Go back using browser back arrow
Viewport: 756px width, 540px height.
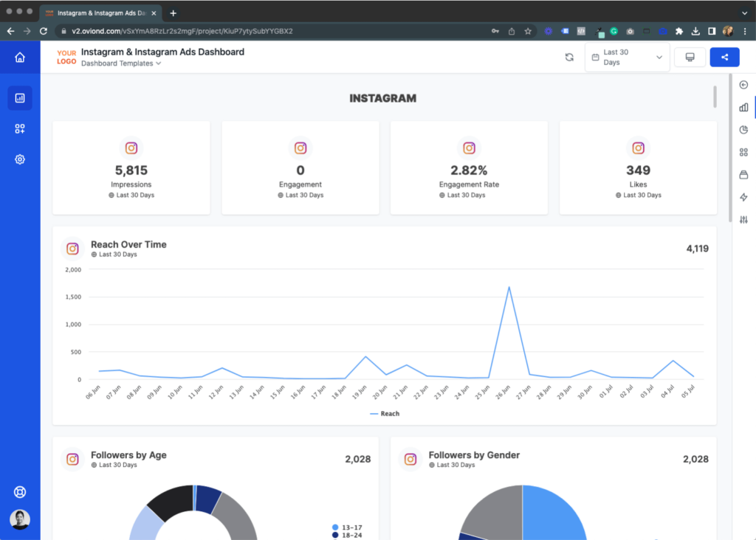click(x=10, y=31)
